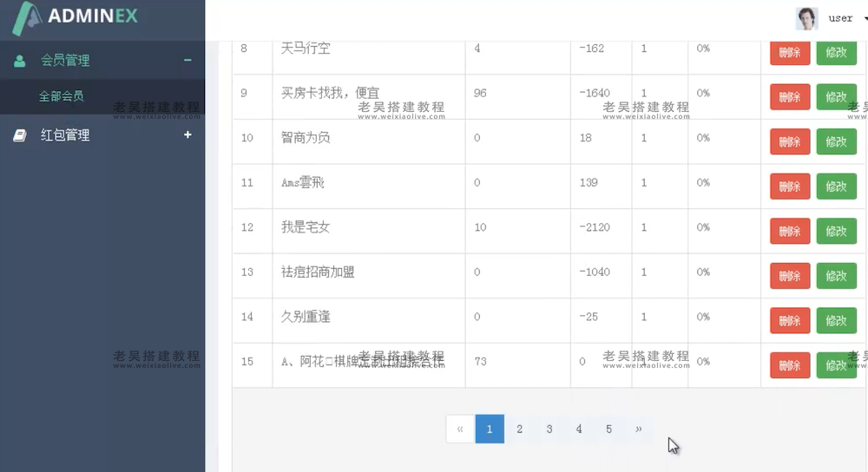Open the user avatar picture
Screen dimensions: 868x472
tap(806, 18)
